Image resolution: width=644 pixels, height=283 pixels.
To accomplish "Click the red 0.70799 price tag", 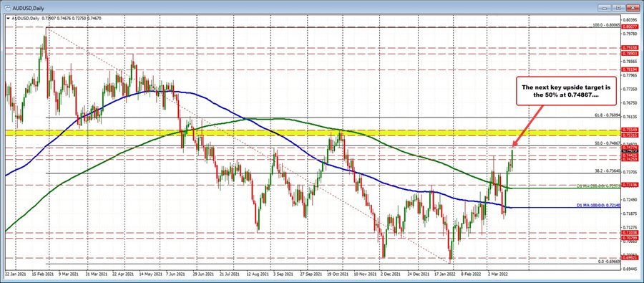I will point(629,238).
